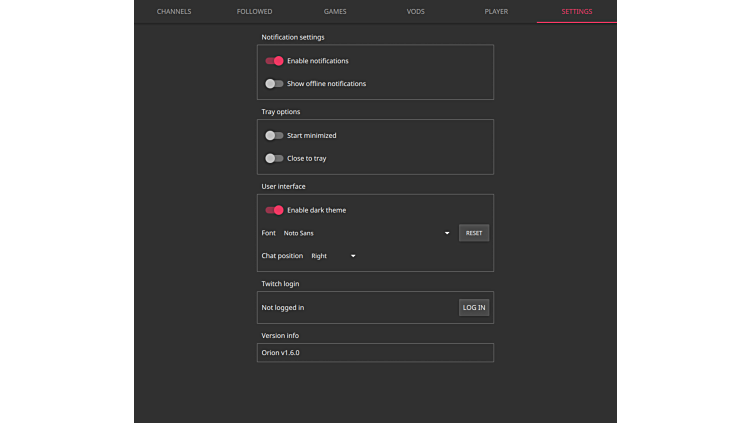Select the VODs tab
752x423 pixels.
point(415,12)
